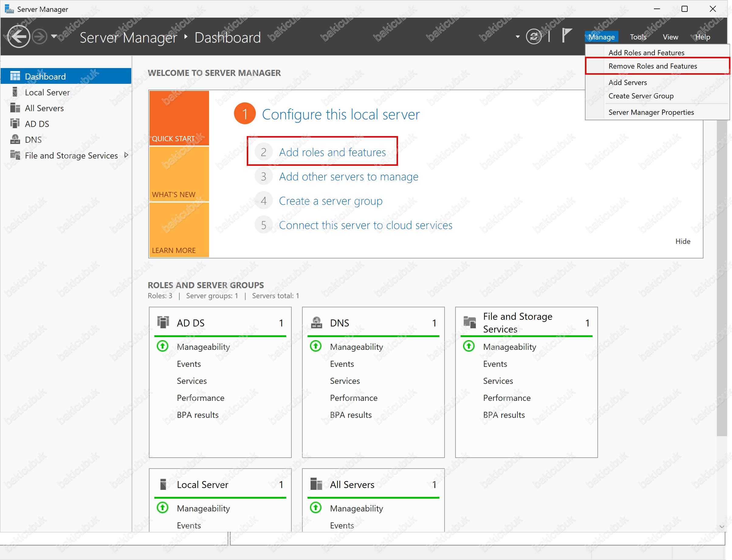Screen dimensions: 732x560
Task: Open Events under File and Storage tile
Action: pos(495,364)
